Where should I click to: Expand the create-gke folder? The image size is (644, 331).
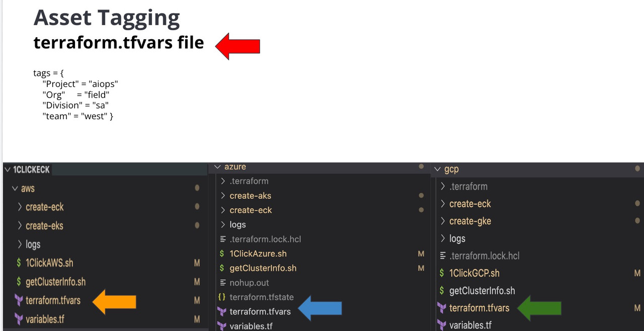[x=443, y=221]
